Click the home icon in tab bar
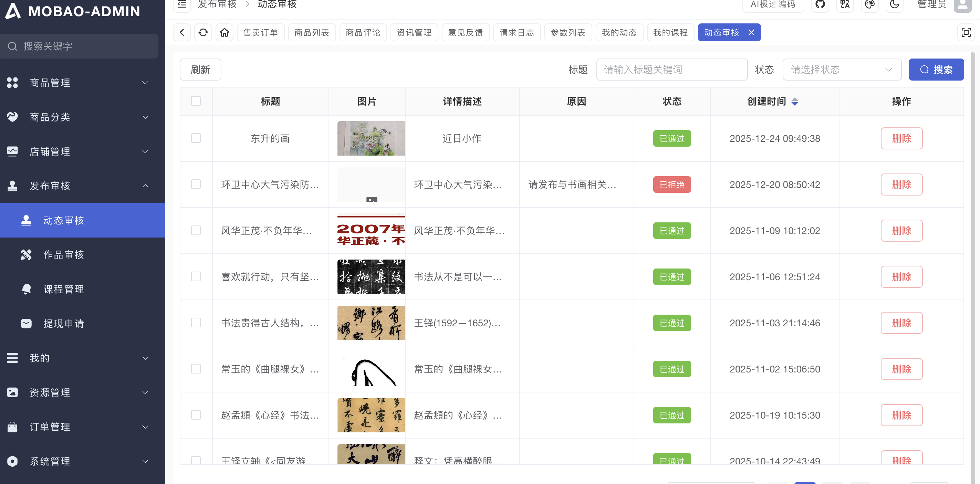 tap(225, 32)
